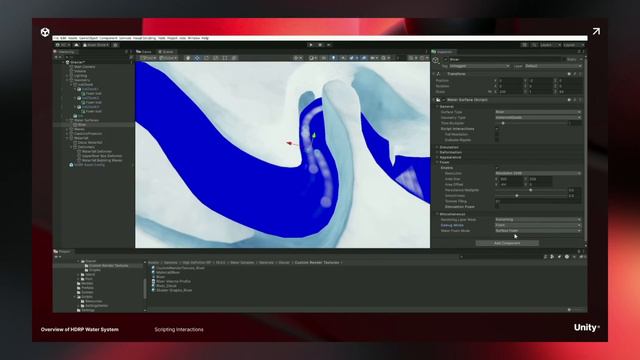Open the Surface Type dropdown

pyautogui.click(x=538, y=112)
